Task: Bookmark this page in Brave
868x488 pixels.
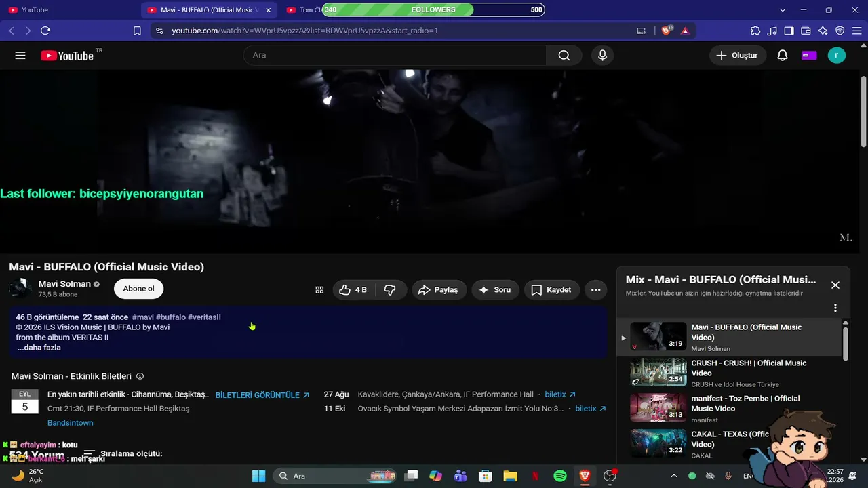Action: click(137, 30)
